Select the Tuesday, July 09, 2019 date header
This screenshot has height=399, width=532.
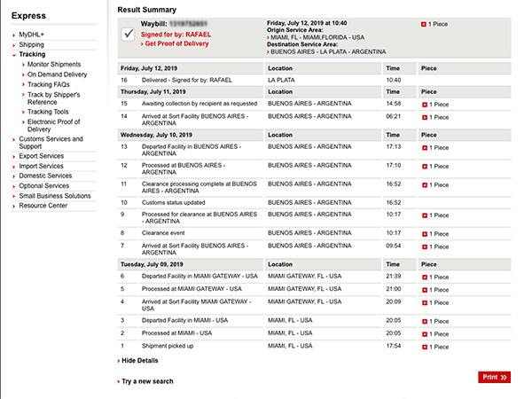click(152, 264)
